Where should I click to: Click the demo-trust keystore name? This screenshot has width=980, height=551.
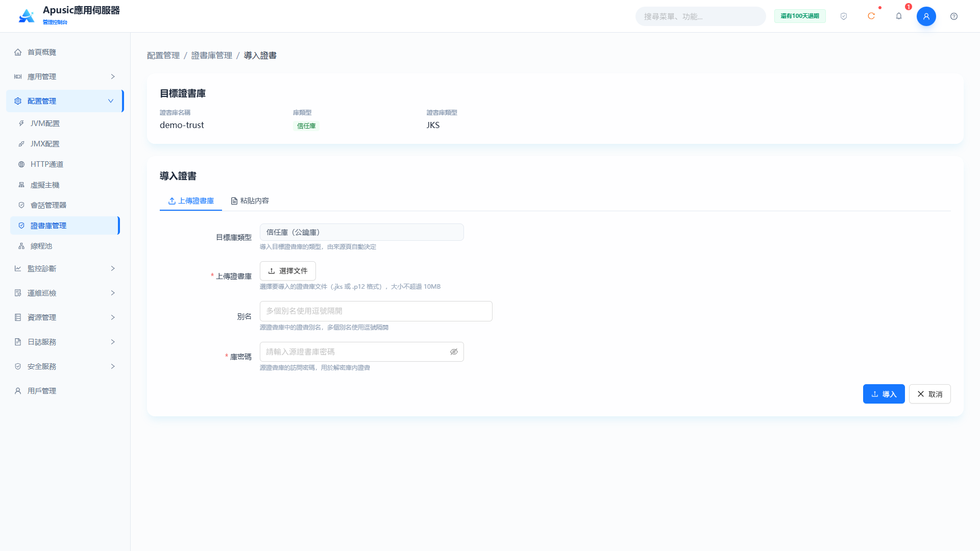click(182, 125)
